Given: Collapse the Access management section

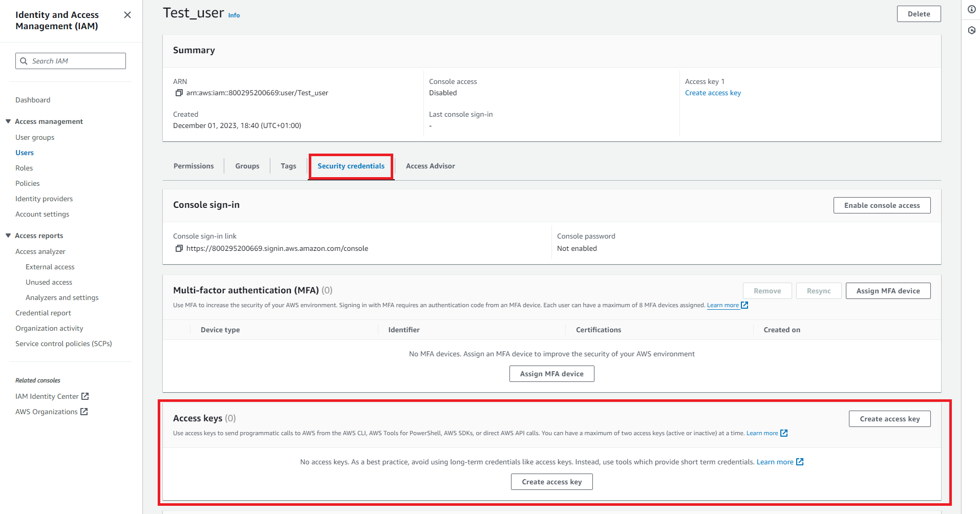Looking at the screenshot, I should point(8,121).
